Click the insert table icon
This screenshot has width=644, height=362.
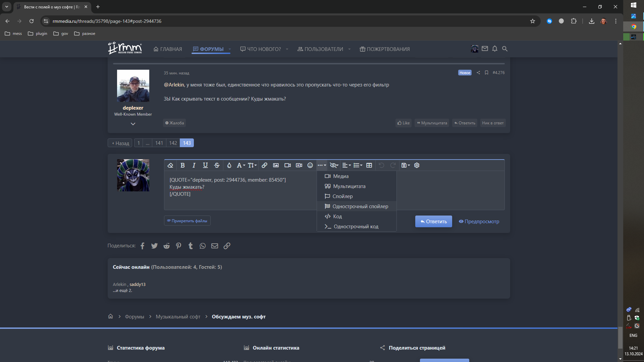click(369, 165)
